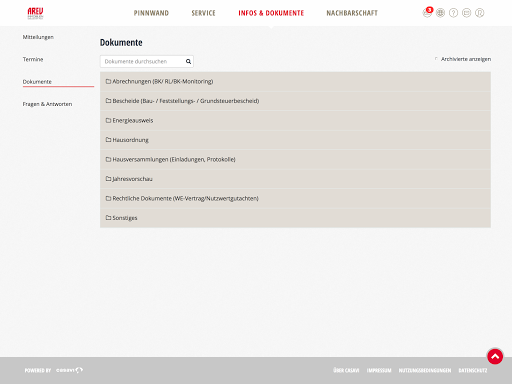Open the Sonstiges folder
Screen dimensions: 512x384
pos(295,218)
